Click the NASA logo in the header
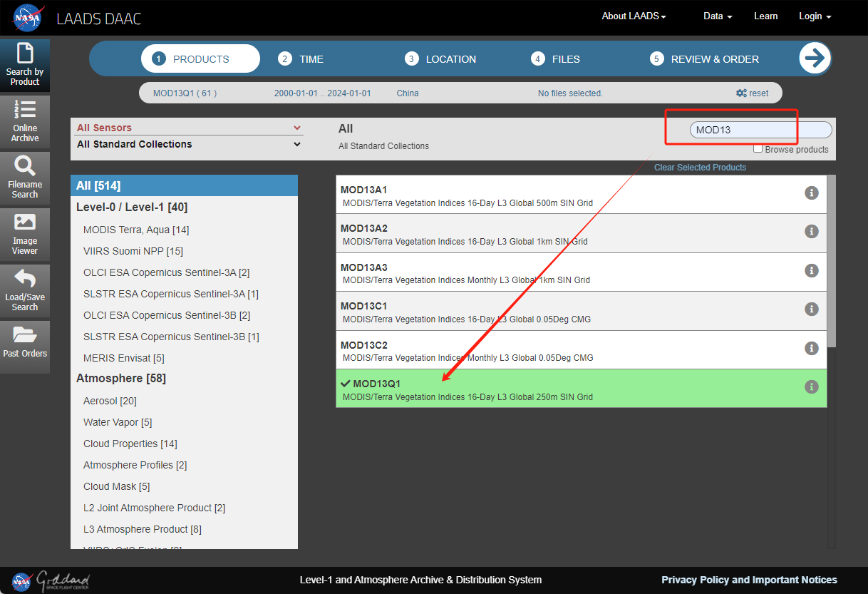Image resolution: width=868 pixels, height=594 pixels. coord(29,18)
